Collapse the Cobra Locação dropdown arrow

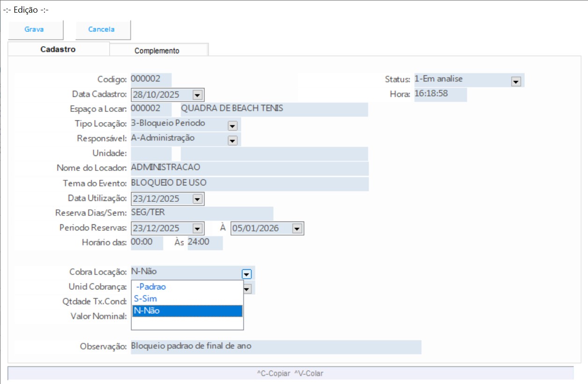tap(247, 274)
